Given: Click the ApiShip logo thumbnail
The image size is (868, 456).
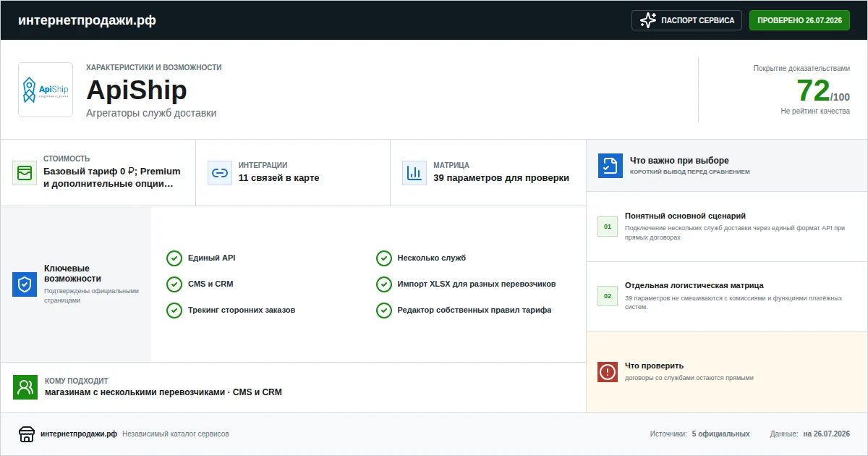Looking at the screenshot, I should [x=46, y=90].
